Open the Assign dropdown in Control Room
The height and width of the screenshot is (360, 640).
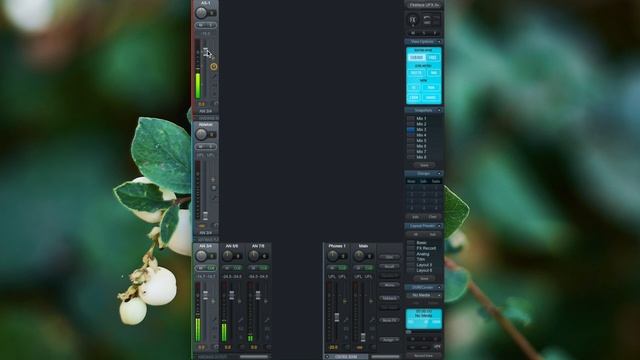coord(389,340)
